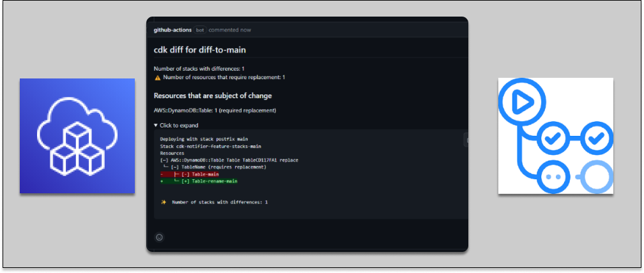Click the AWS CDK cloud-and-cubes logo image
Viewport: 644px width, 273px height.
pos(77,136)
